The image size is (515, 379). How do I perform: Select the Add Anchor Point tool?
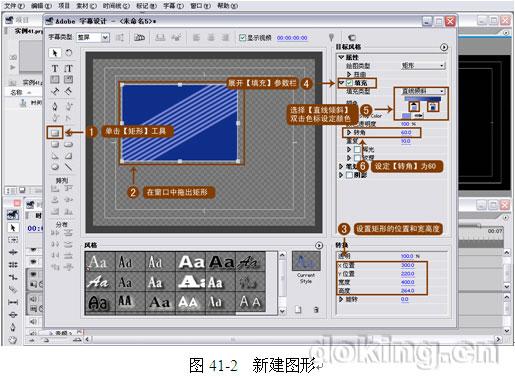pyautogui.click(x=68, y=107)
